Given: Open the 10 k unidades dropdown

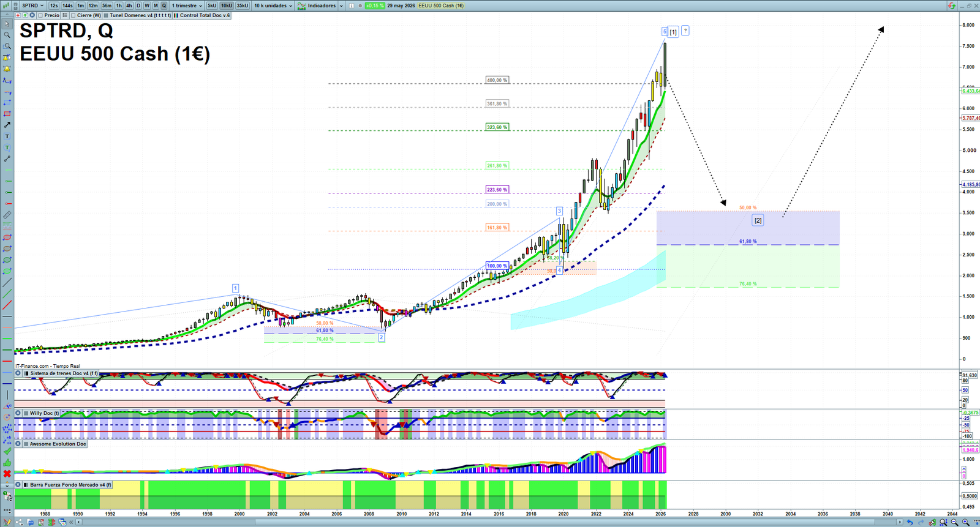Looking at the screenshot, I should (273, 6).
